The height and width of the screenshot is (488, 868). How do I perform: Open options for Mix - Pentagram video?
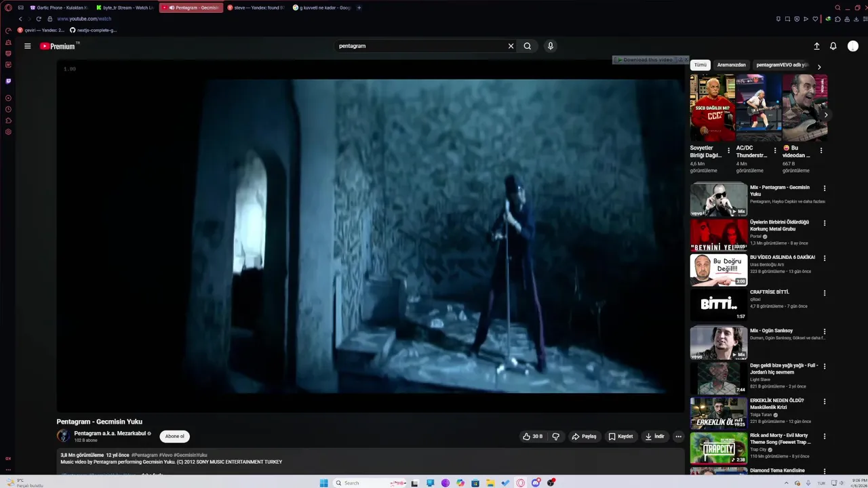[x=825, y=188]
